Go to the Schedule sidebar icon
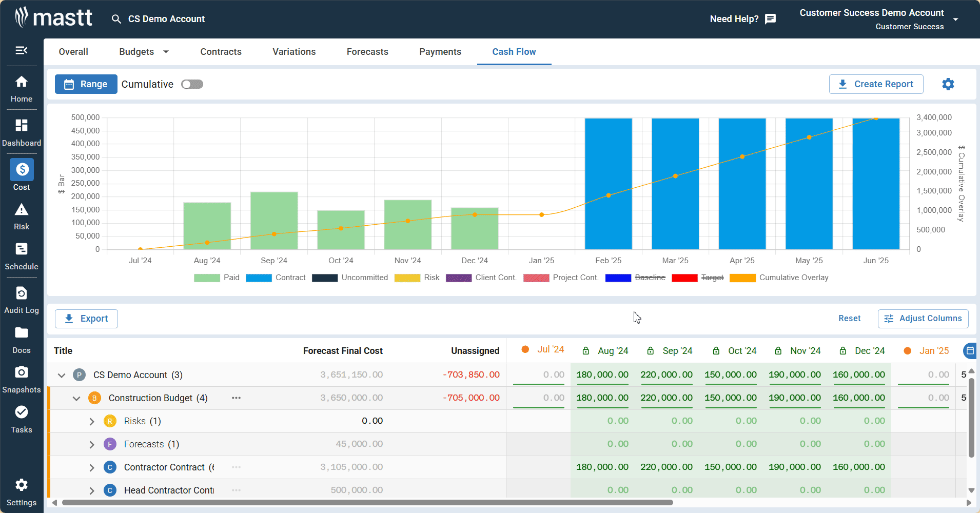Viewport: 980px width, 513px height. (22, 256)
